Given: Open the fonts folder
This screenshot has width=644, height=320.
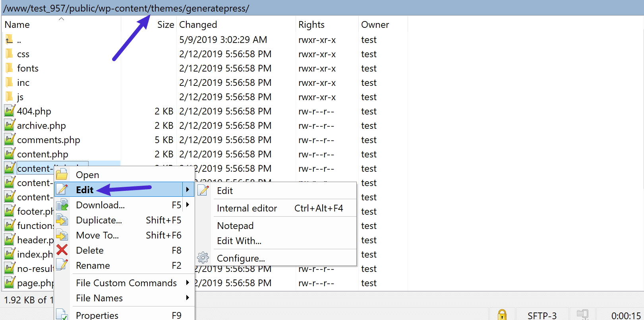Looking at the screenshot, I should click(27, 68).
